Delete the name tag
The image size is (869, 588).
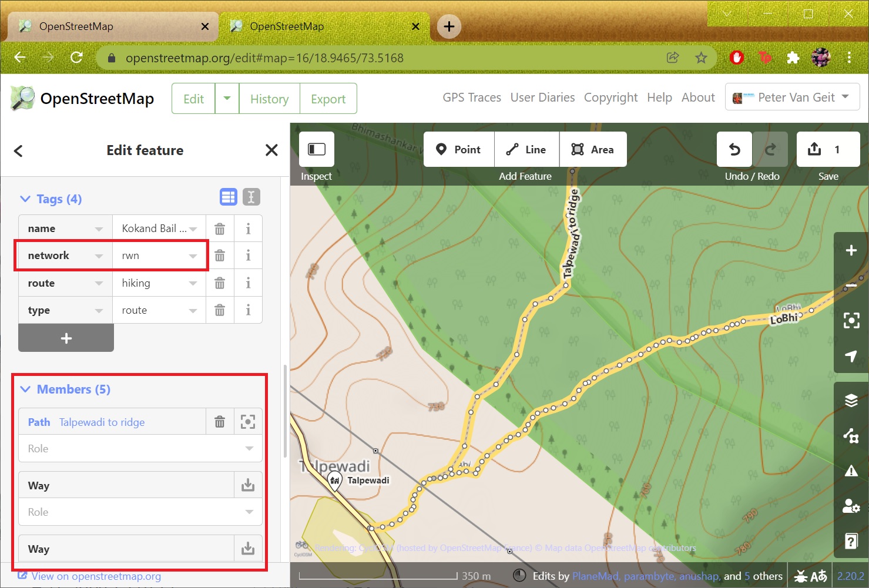coord(220,229)
